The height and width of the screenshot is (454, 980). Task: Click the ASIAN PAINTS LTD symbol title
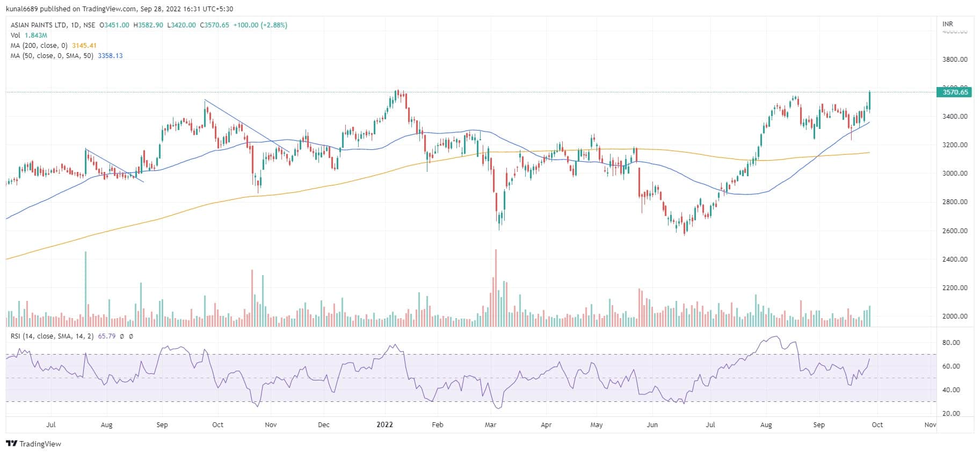[39, 25]
